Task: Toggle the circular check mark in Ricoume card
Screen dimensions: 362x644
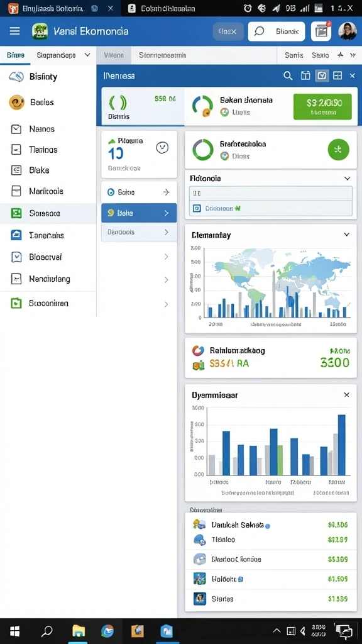Action: pos(163,148)
